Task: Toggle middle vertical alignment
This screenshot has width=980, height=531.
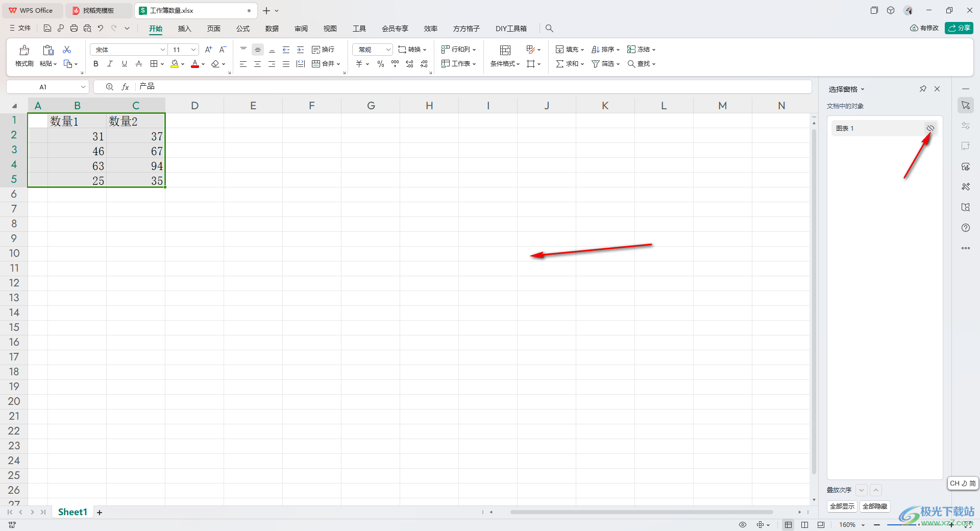Action: point(258,50)
